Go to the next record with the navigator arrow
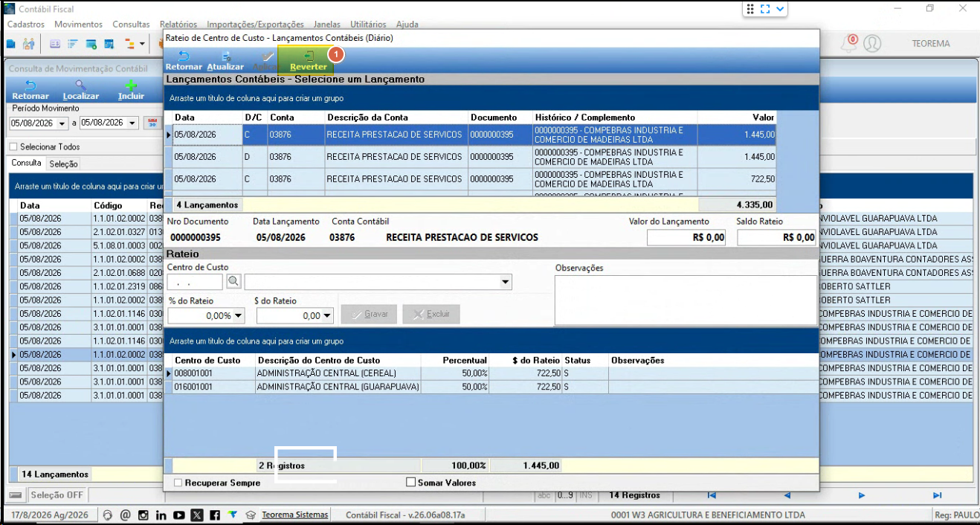 pyautogui.click(x=862, y=495)
